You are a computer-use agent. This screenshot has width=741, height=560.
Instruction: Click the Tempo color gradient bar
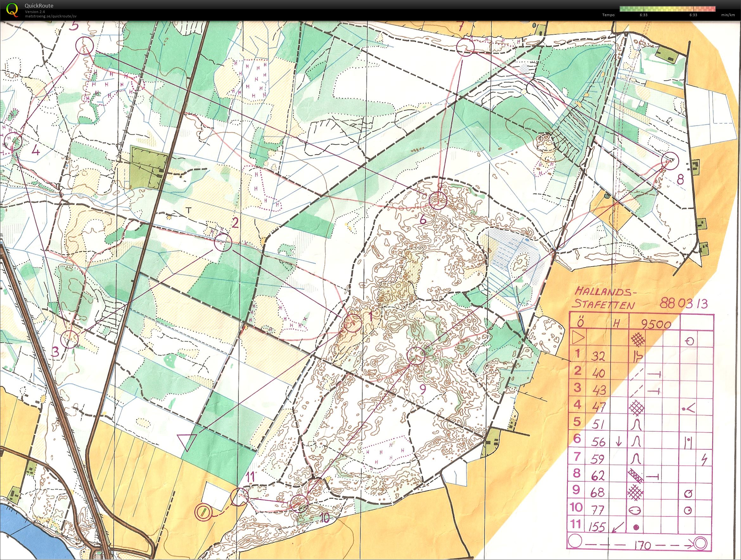[x=667, y=9]
